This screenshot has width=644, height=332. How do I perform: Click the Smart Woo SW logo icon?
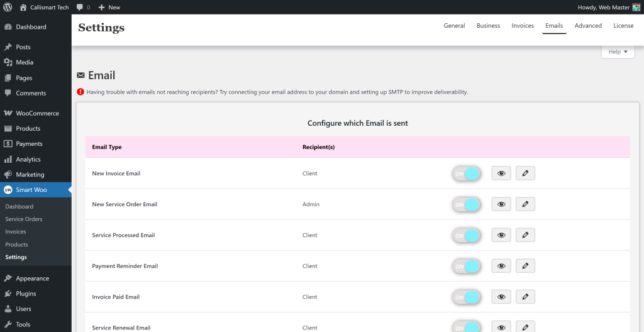[8, 190]
